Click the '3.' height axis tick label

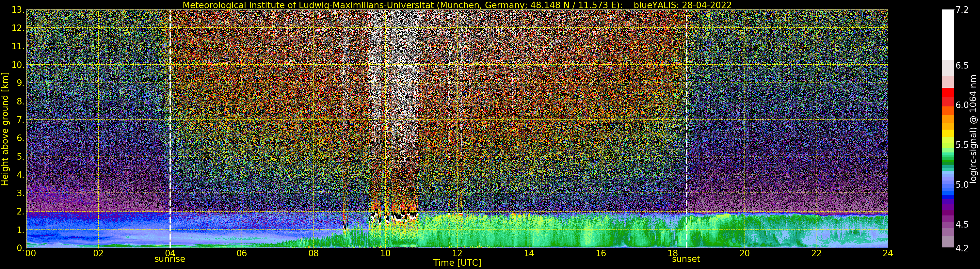pos(20,193)
